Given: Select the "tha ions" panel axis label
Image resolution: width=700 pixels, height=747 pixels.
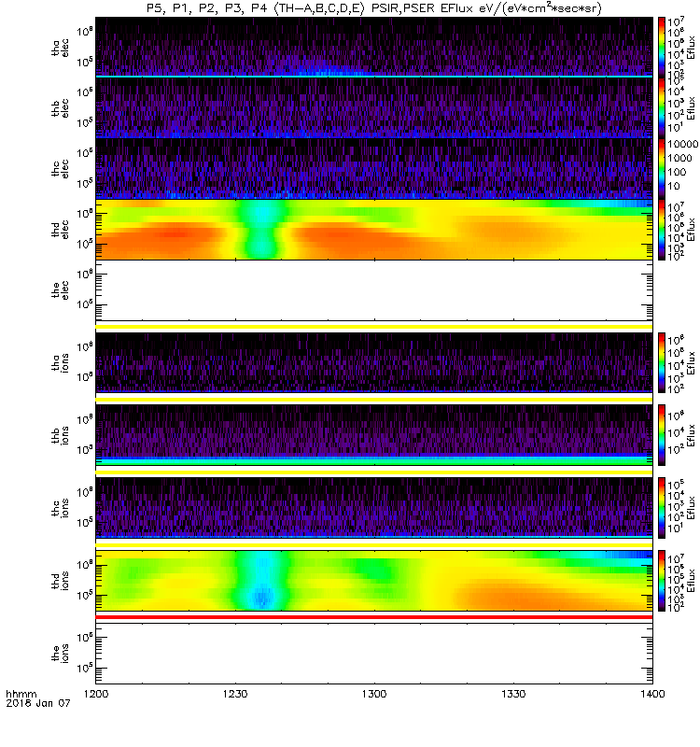Looking at the screenshot, I should pyautogui.click(x=60, y=363).
